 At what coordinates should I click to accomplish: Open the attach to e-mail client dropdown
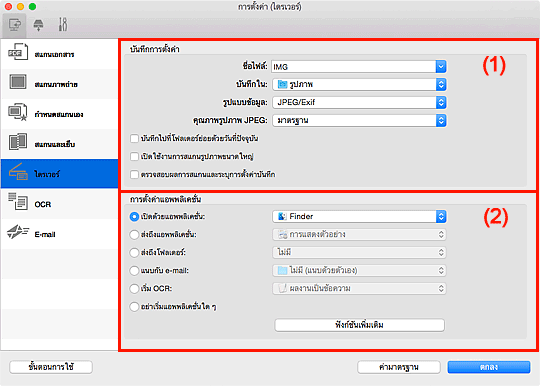tap(359, 270)
